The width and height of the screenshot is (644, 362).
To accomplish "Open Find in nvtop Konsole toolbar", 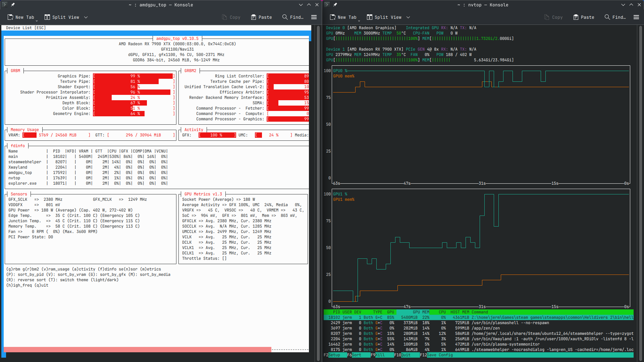I will 615,17.
